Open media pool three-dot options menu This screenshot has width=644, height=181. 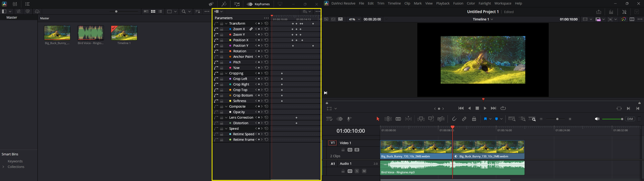(x=207, y=11)
